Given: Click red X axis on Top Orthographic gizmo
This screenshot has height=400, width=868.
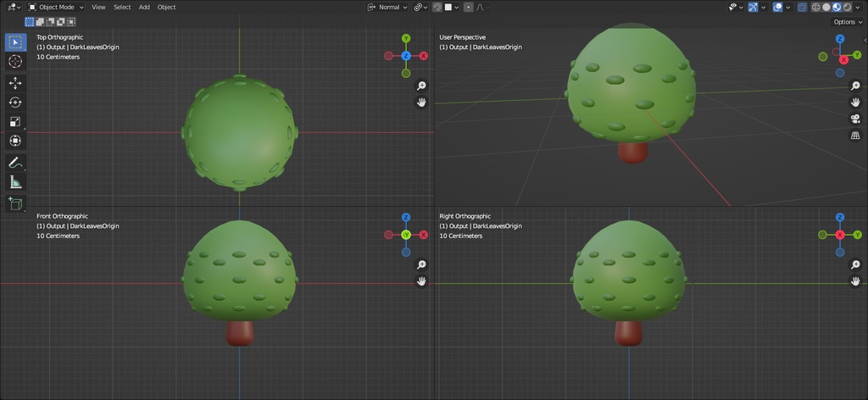Looking at the screenshot, I should click(424, 56).
